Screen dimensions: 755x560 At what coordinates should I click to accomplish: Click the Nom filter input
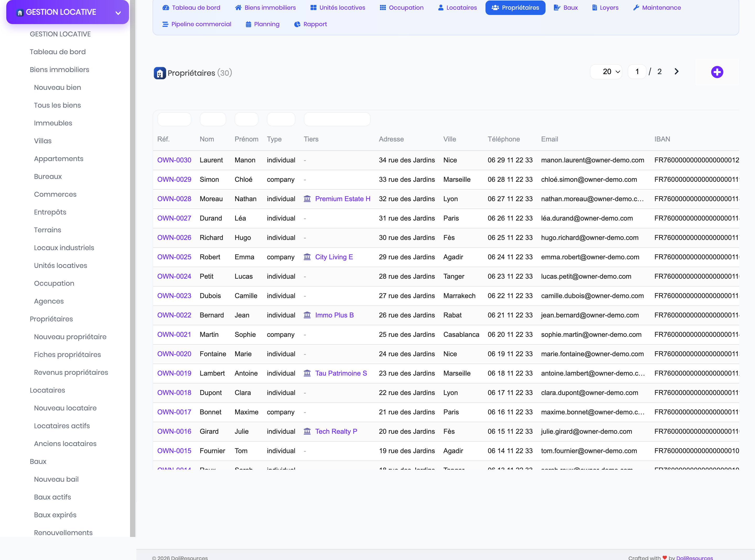(x=213, y=119)
